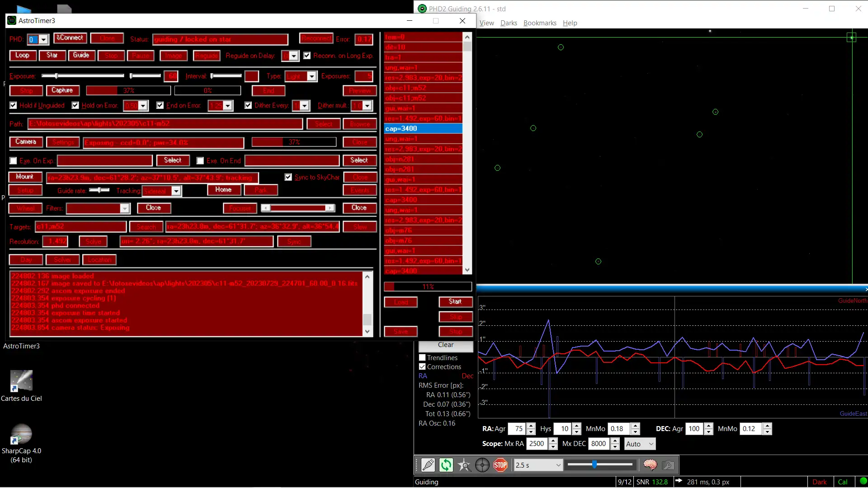Click the PHD2 STOP sign icon
868x488 pixels.
pos(500,465)
